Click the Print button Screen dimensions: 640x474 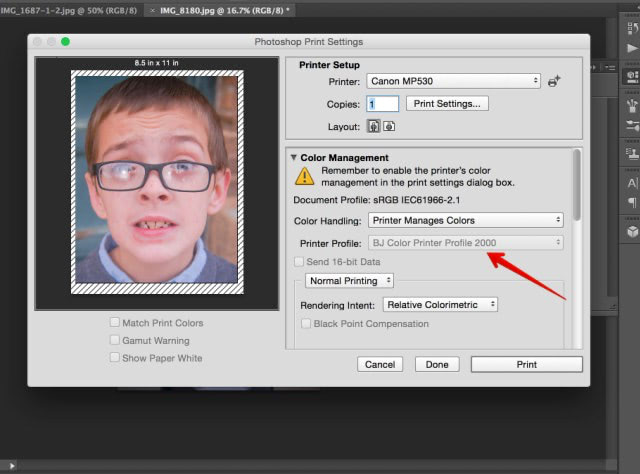pos(527,364)
